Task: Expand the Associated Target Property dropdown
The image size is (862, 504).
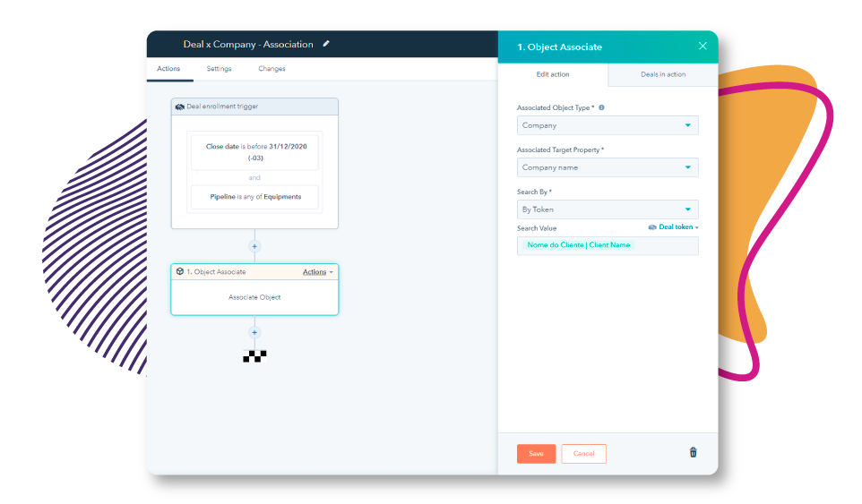Action: (607, 167)
